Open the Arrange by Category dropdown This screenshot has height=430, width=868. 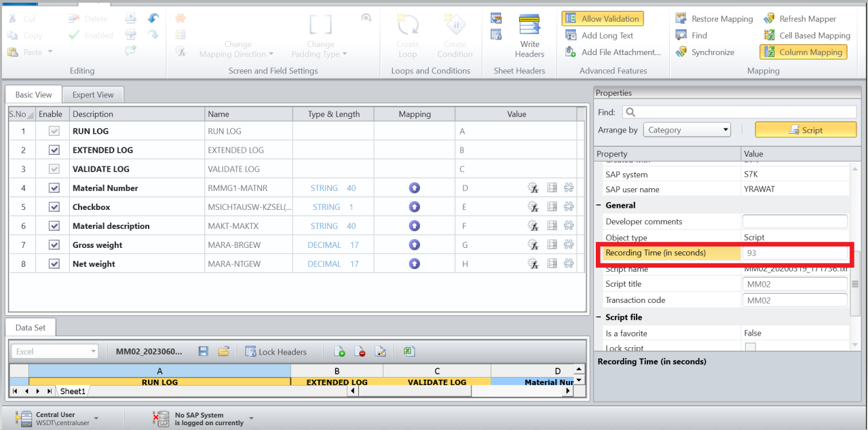click(687, 129)
